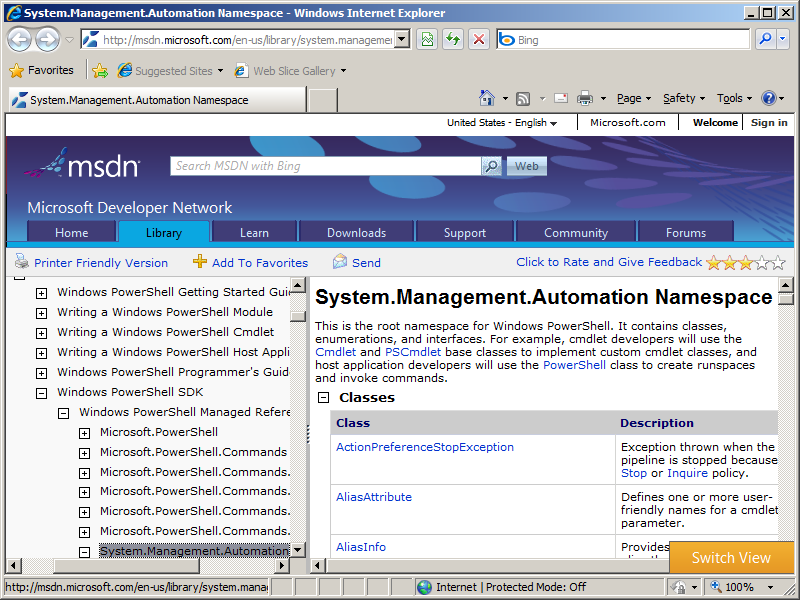The width and height of the screenshot is (800, 600).
Task: Collapse the Classes section
Action: [x=323, y=397]
